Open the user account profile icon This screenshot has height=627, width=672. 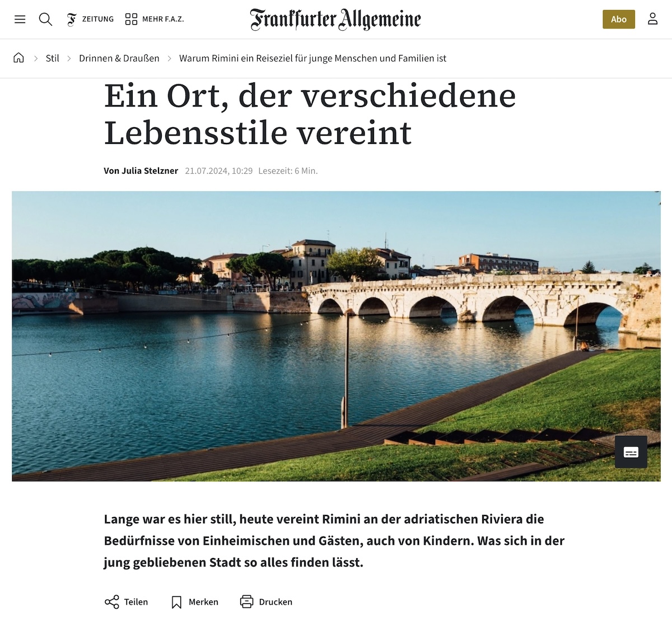(652, 19)
